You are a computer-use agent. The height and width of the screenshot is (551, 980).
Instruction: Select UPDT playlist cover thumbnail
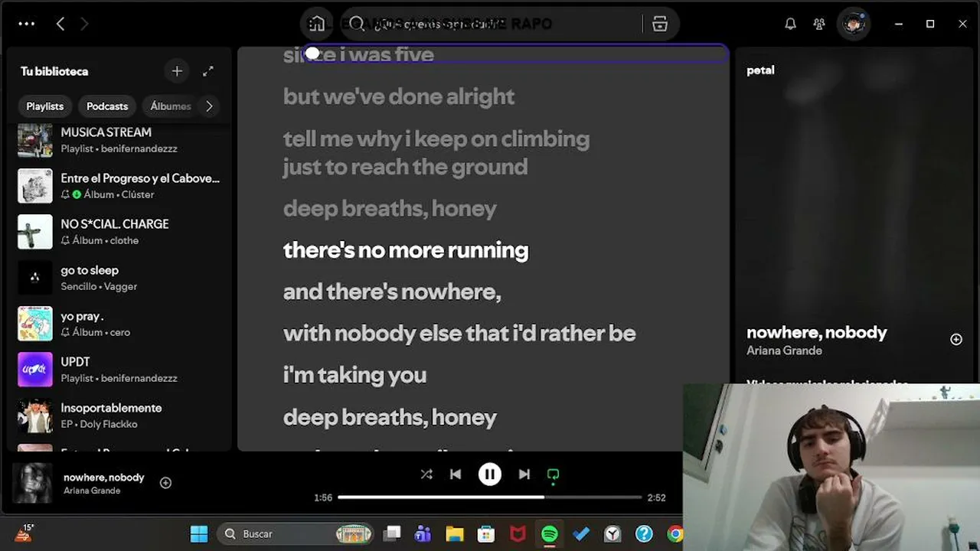(x=35, y=370)
